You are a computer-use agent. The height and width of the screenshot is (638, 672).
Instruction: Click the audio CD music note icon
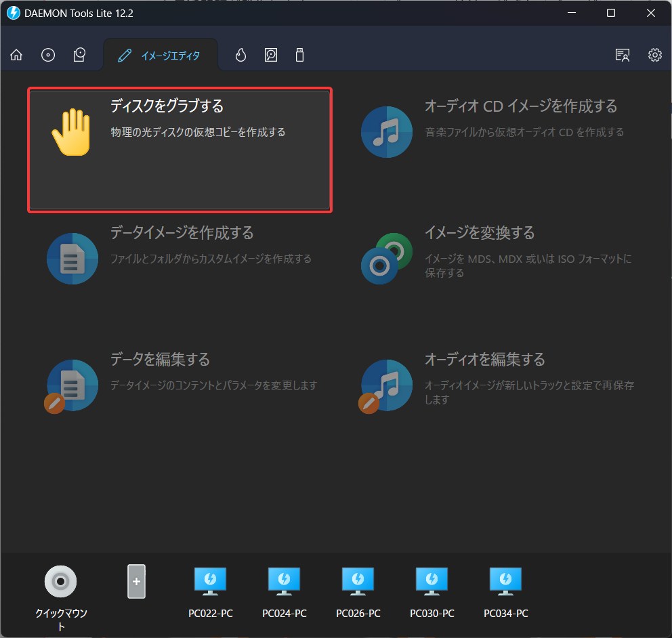(x=387, y=132)
